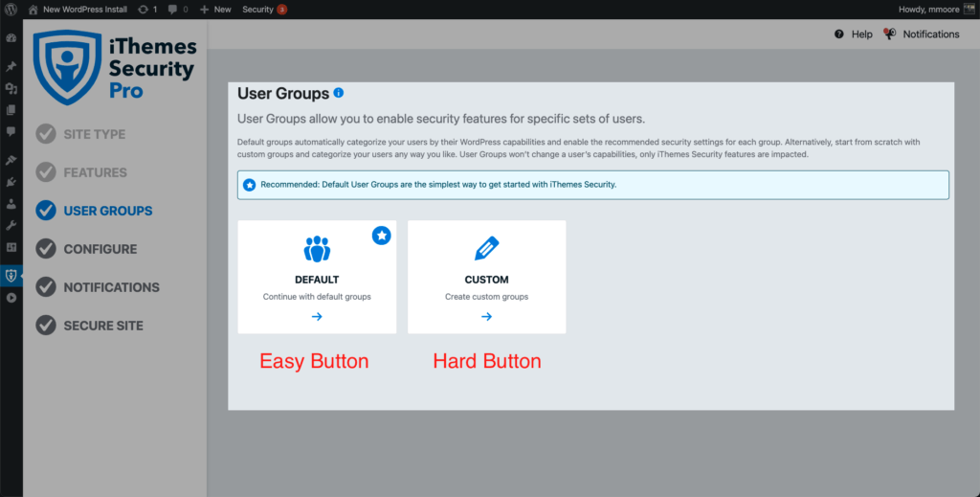Viewport: 980px width, 497px height.
Task: Click the Notifications step checkmark circle
Action: pos(46,287)
